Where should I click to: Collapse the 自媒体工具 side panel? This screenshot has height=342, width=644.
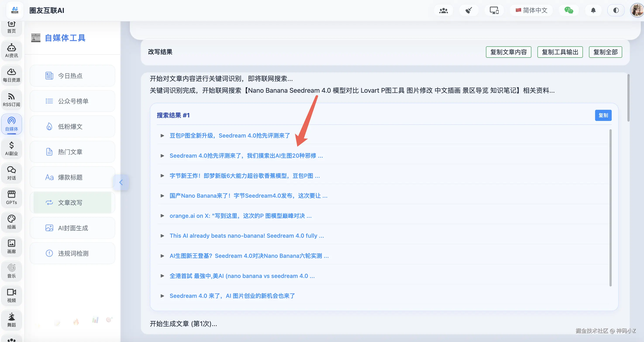(121, 182)
